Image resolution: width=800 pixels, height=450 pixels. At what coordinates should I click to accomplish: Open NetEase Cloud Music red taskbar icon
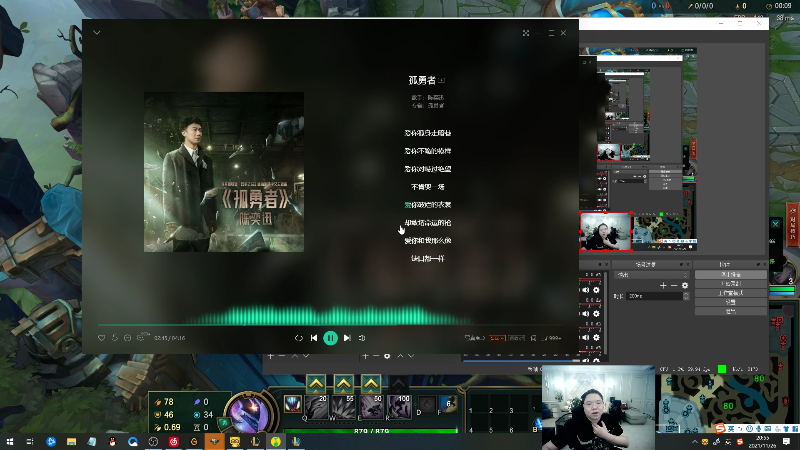173,441
